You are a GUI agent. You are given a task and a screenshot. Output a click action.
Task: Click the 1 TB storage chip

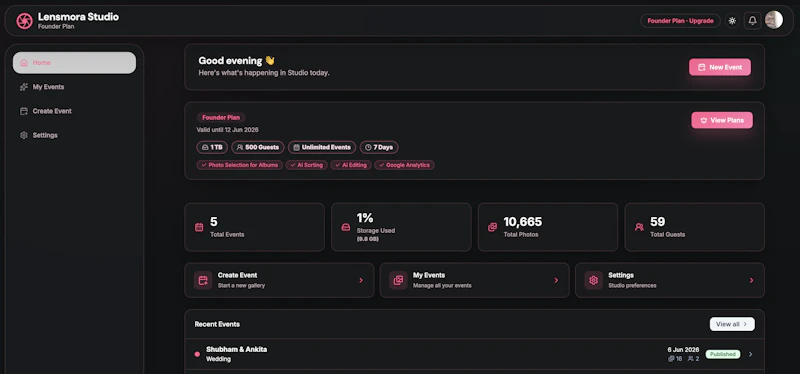click(212, 147)
